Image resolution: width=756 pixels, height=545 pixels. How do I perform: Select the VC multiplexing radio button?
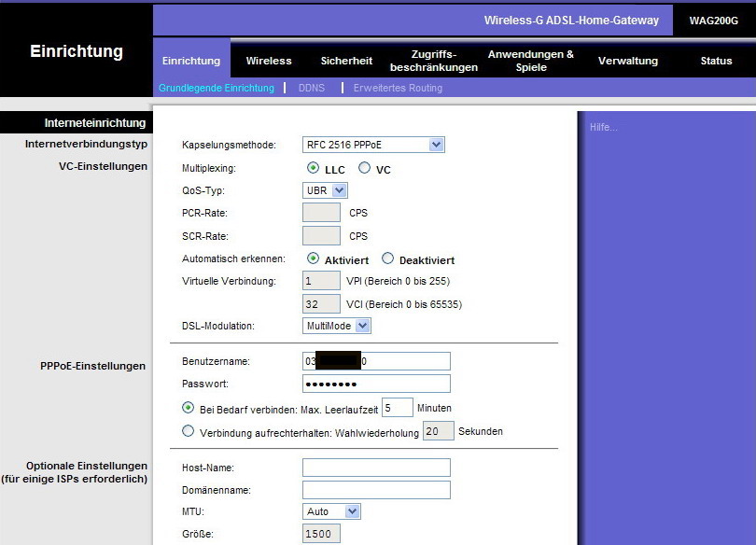point(364,169)
